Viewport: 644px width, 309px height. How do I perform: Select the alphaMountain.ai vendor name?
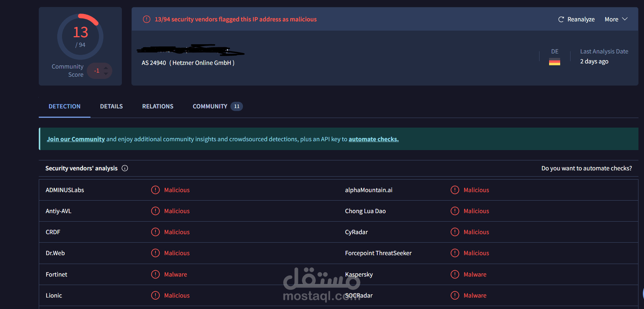click(x=369, y=190)
